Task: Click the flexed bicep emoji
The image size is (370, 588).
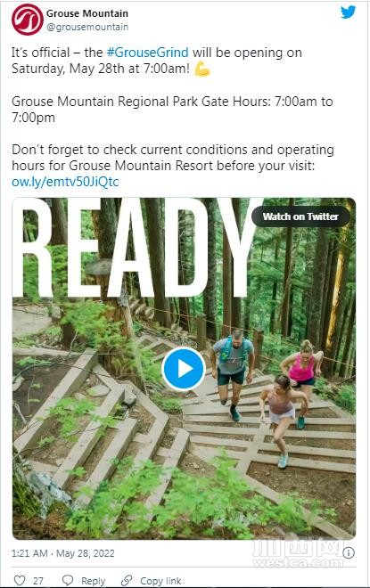Action: pos(202,69)
